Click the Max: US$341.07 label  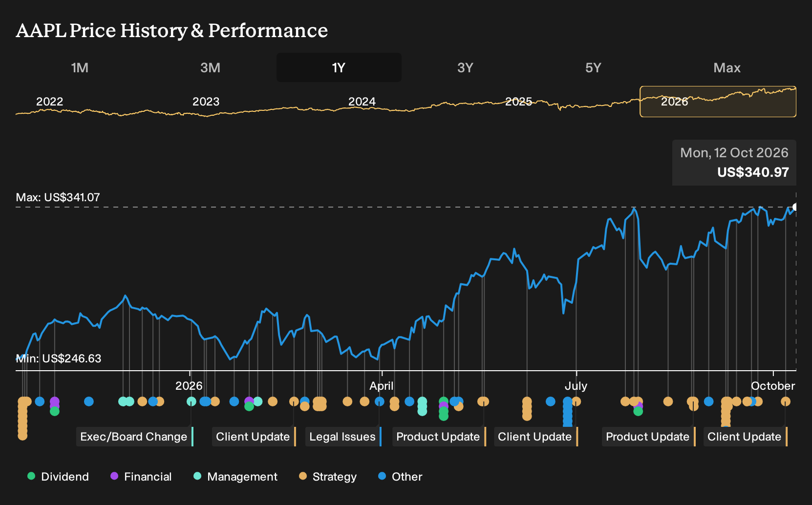pyautogui.click(x=58, y=197)
